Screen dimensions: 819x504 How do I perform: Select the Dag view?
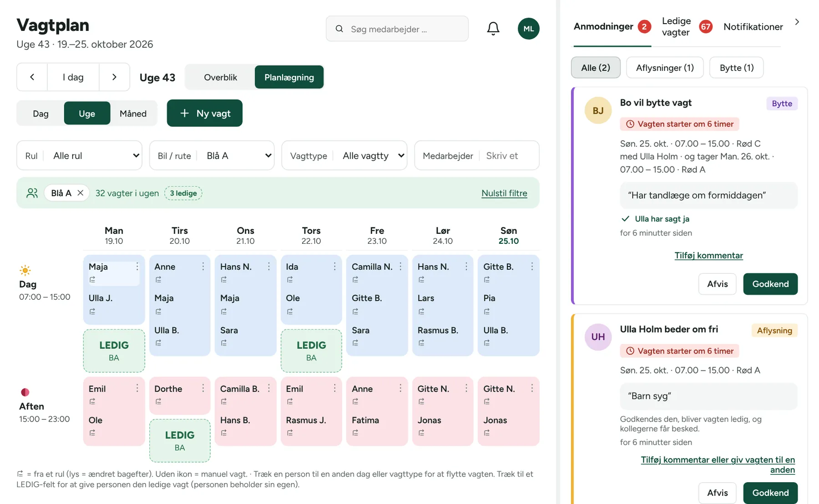click(40, 113)
